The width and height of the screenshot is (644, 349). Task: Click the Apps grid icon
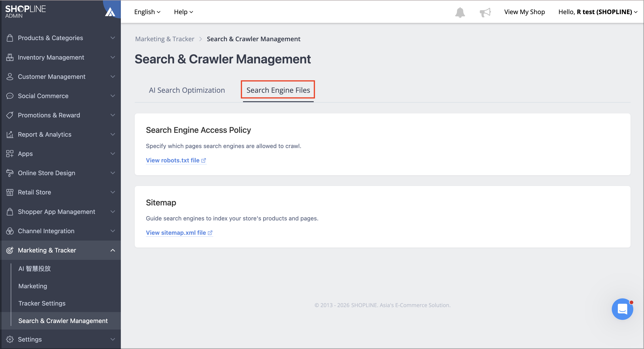point(10,154)
